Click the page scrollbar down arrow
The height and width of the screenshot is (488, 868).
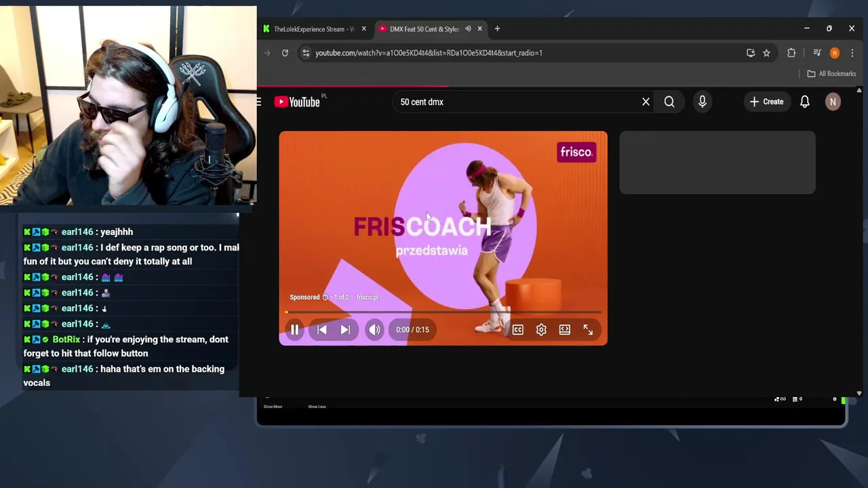click(x=859, y=393)
